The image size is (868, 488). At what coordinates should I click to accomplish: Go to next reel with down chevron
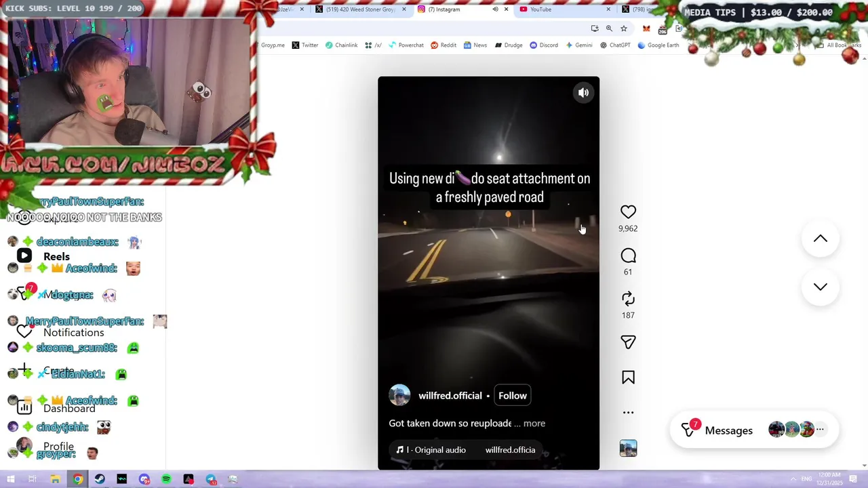pyautogui.click(x=821, y=287)
